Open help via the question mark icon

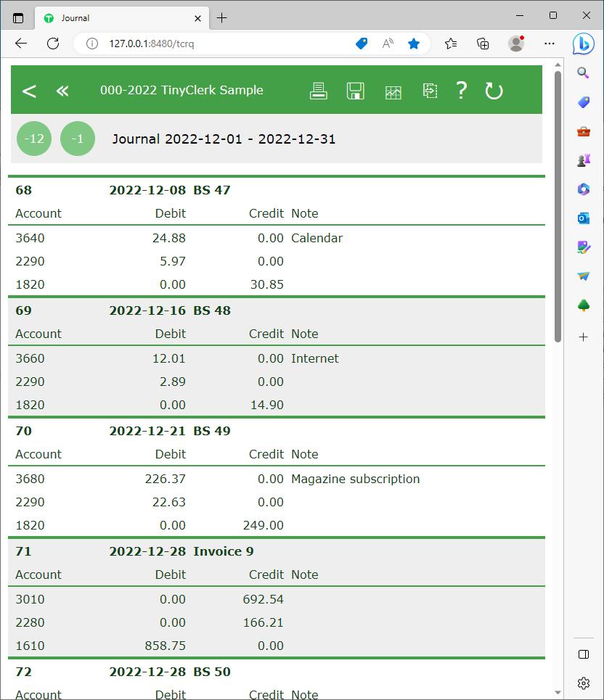click(461, 91)
